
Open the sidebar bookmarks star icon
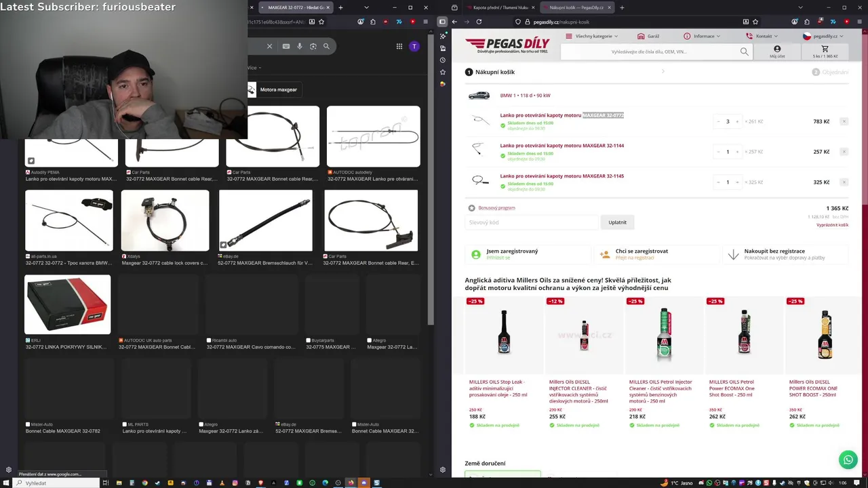click(443, 72)
